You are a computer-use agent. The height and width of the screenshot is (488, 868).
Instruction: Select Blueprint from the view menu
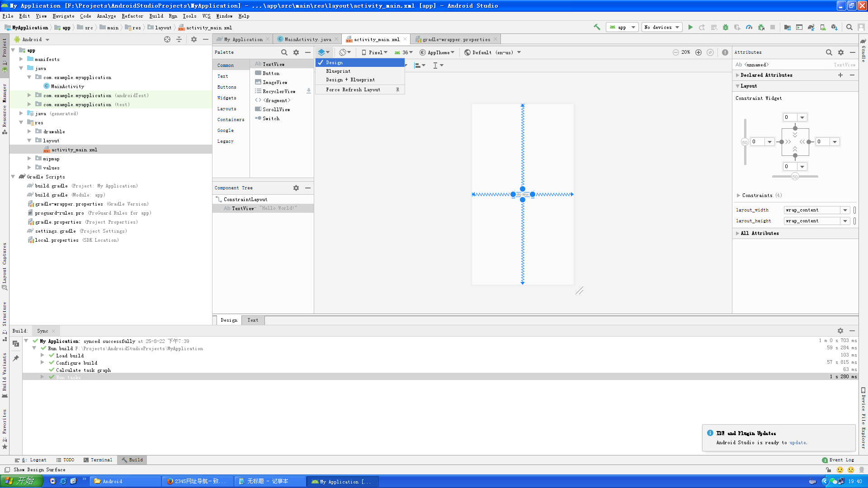[360, 71]
